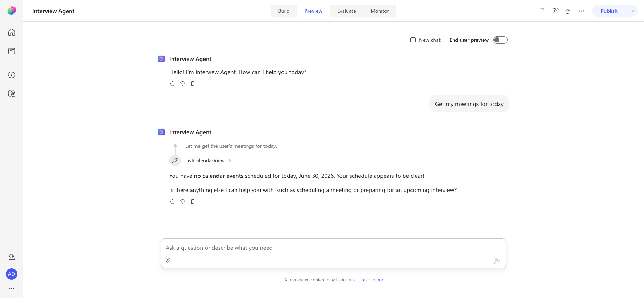Click the Copilot Studio logo icon
Screen dimensions: 644x298
[x=12, y=11]
